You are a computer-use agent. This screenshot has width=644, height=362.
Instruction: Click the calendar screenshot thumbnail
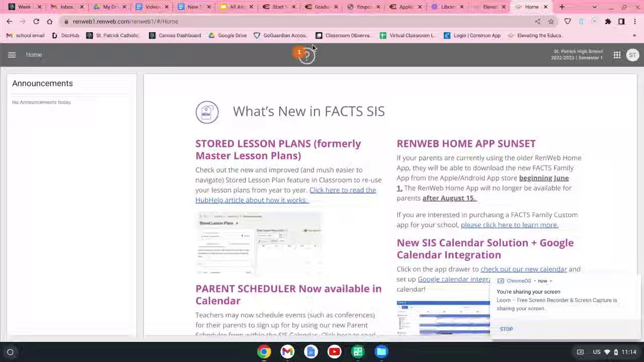pos(443,317)
